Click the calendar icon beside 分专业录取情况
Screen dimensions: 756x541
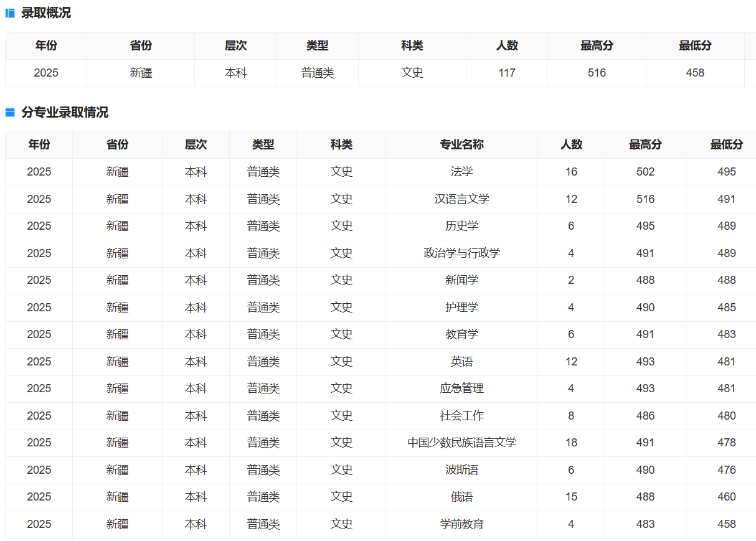pos(10,113)
